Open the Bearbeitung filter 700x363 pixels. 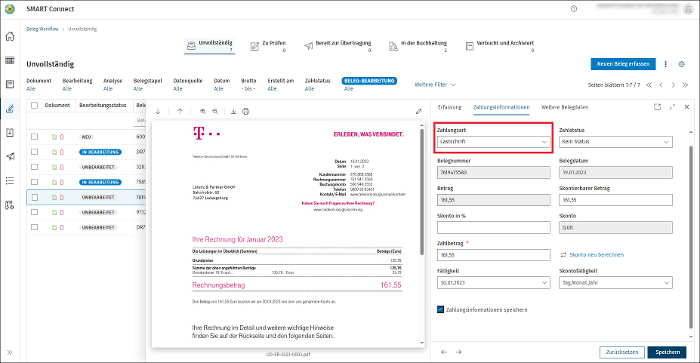click(77, 84)
